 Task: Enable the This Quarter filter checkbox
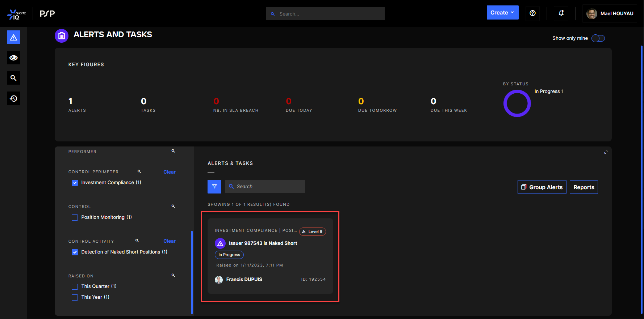[x=75, y=287]
